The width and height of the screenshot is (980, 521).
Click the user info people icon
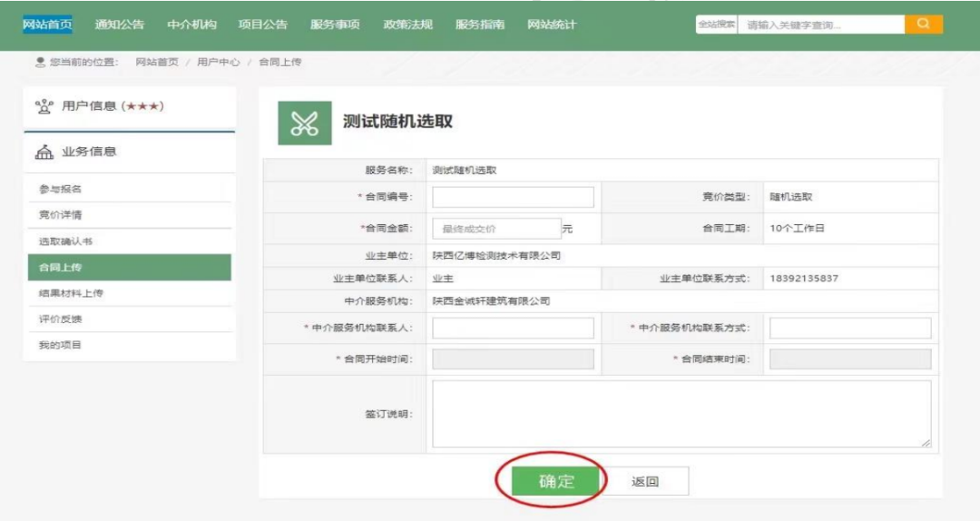tap(44, 106)
